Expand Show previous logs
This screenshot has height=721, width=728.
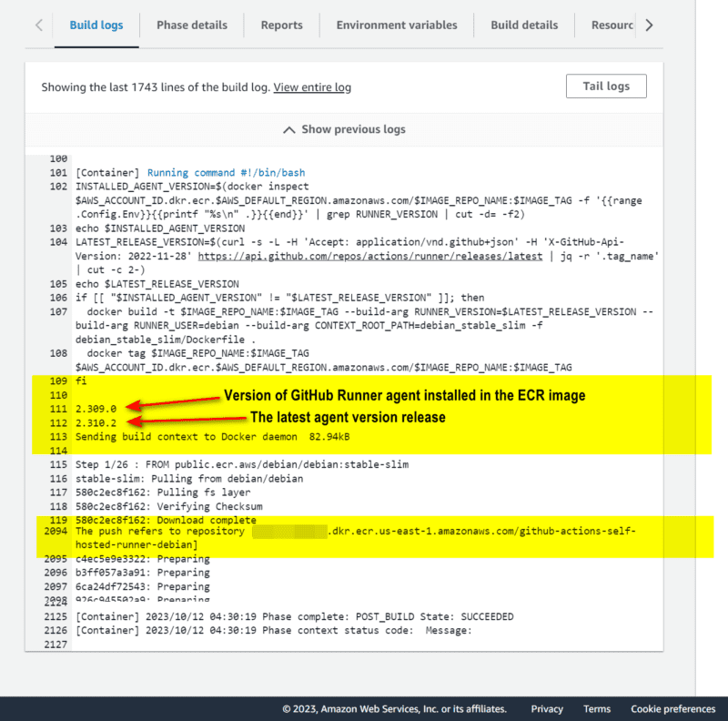[x=344, y=129]
